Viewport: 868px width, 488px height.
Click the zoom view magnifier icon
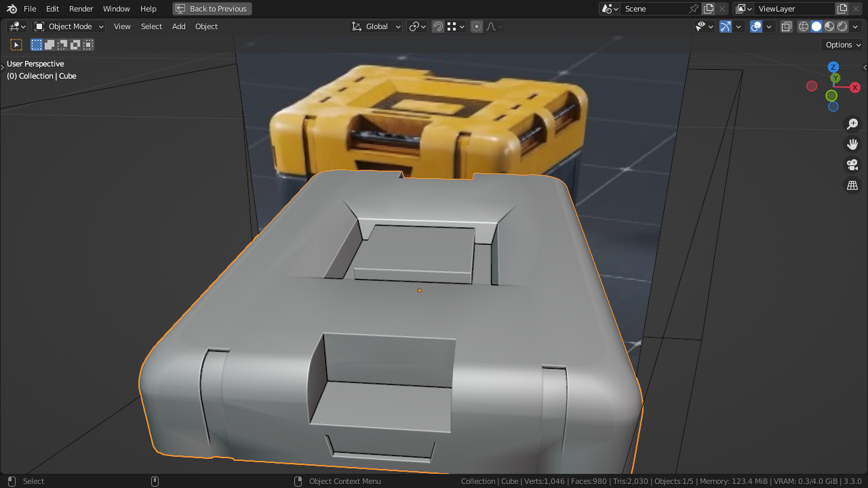pyautogui.click(x=852, y=124)
